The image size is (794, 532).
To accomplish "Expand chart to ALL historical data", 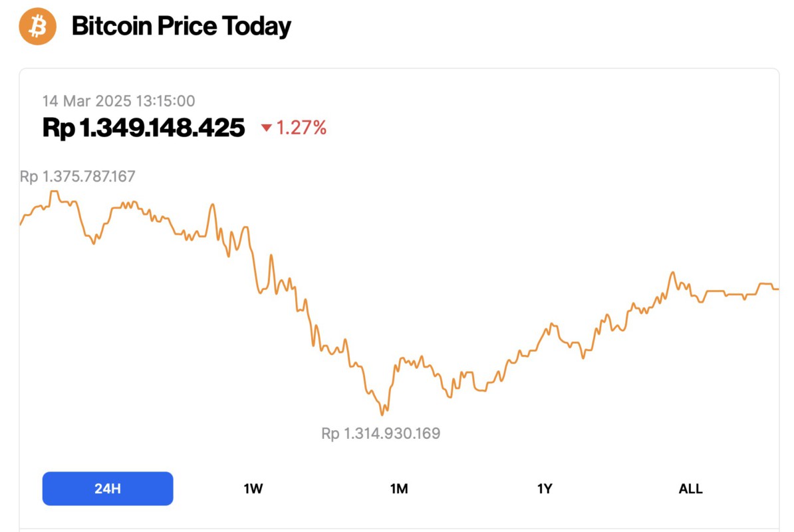I will coord(691,488).
